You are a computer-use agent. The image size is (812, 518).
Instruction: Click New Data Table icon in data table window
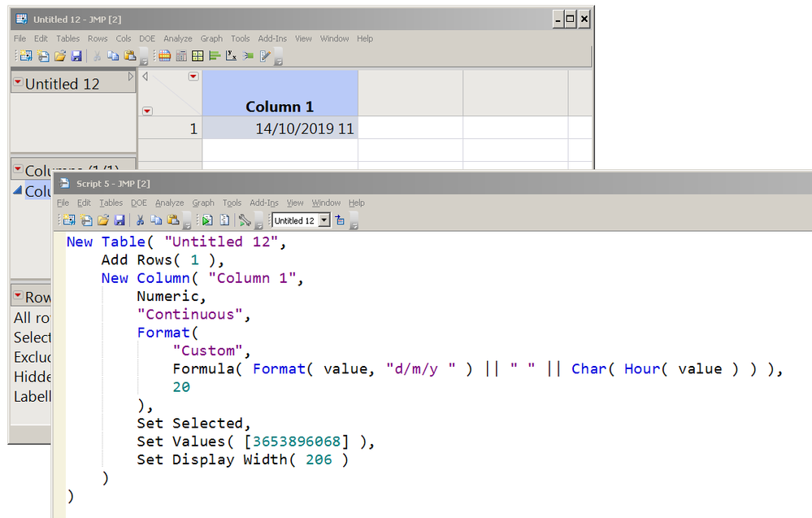click(25, 56)
